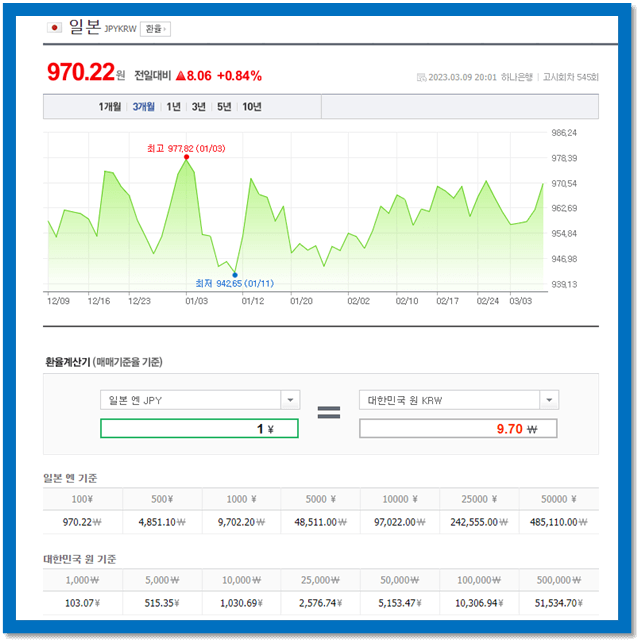The image size is (641, 643).
Task: Click the 970.22₩ table cell
Action: pos(82,522)
